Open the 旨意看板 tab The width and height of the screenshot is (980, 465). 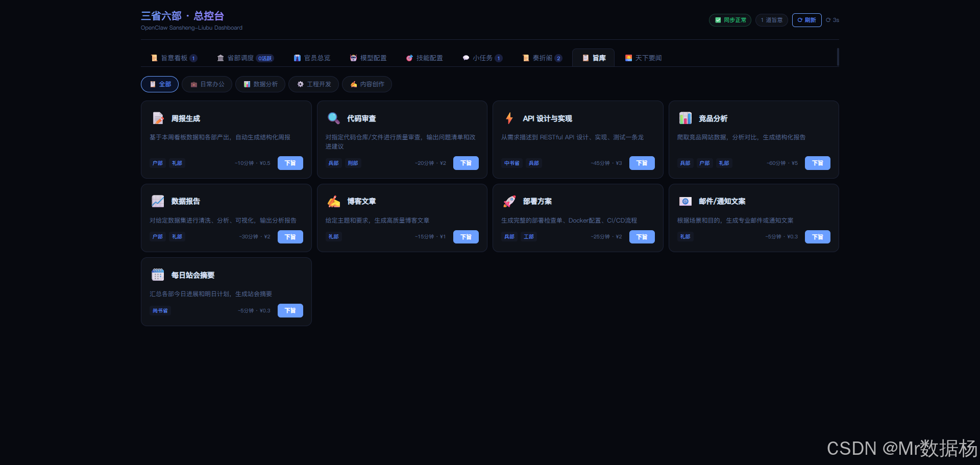(x=174, y=58)
